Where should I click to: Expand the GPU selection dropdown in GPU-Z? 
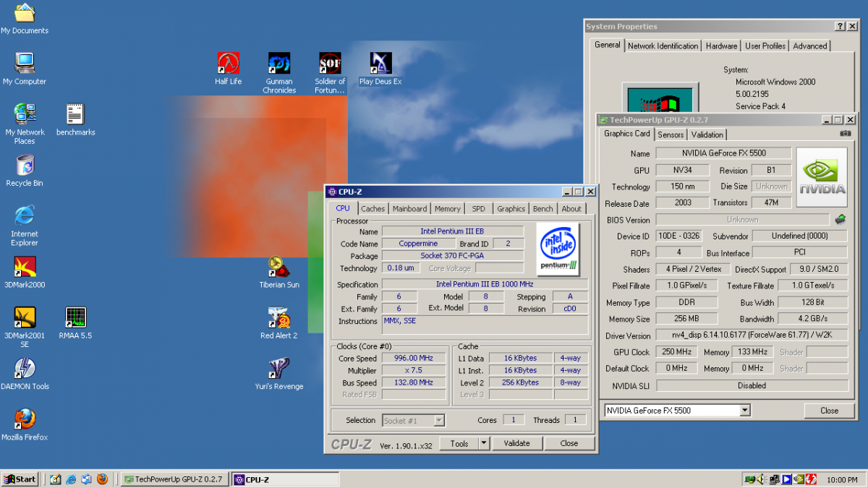[745, 411]
